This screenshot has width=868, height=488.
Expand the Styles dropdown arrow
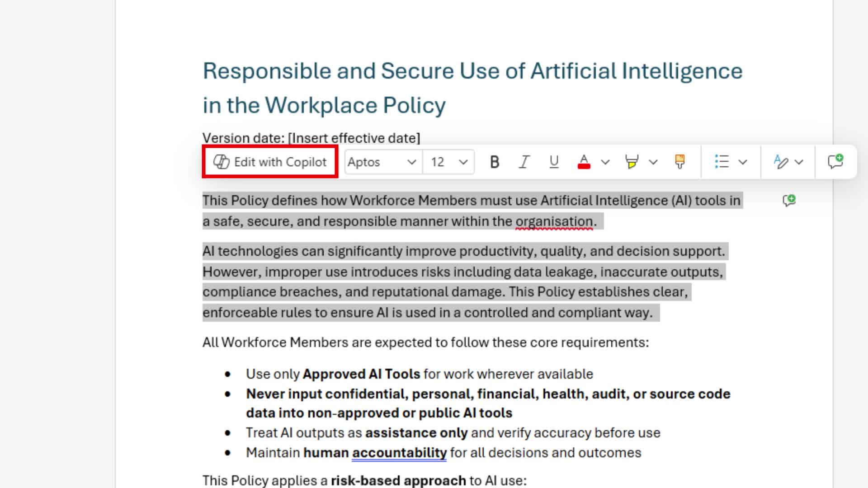tap(799, 162)
